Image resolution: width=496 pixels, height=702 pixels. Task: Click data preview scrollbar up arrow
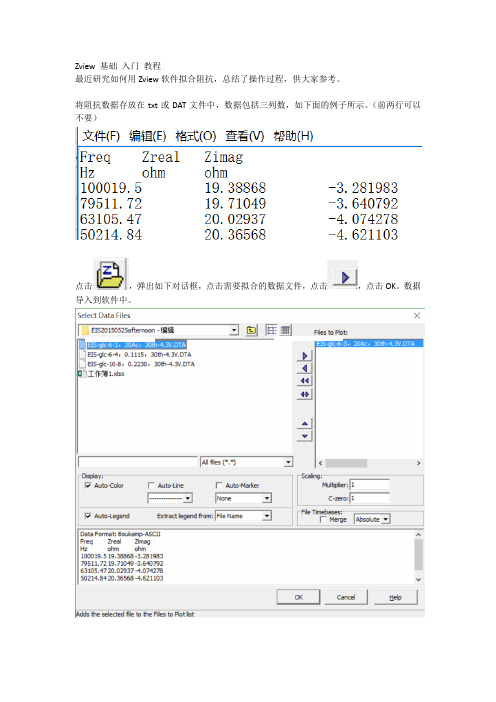(419, 534)
